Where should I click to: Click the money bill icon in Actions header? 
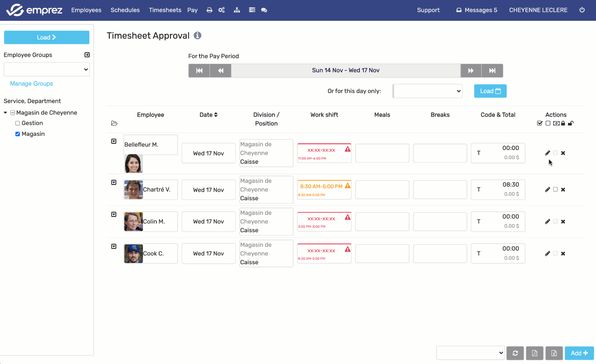pyautogui.click(x=556, y=123)
